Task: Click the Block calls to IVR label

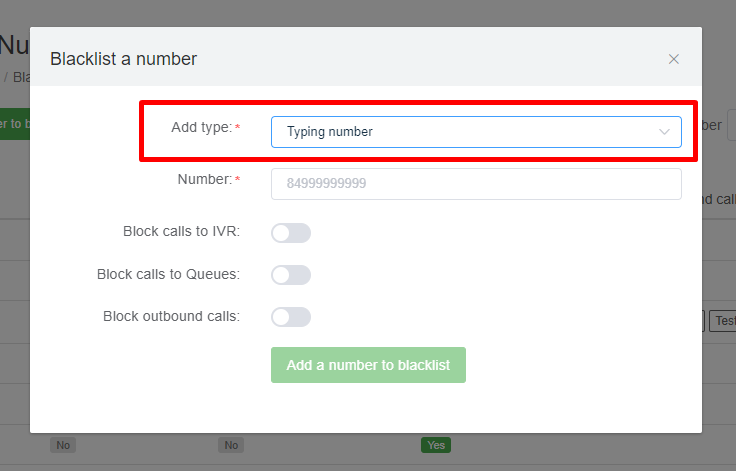Action: [x=181, y=231]
